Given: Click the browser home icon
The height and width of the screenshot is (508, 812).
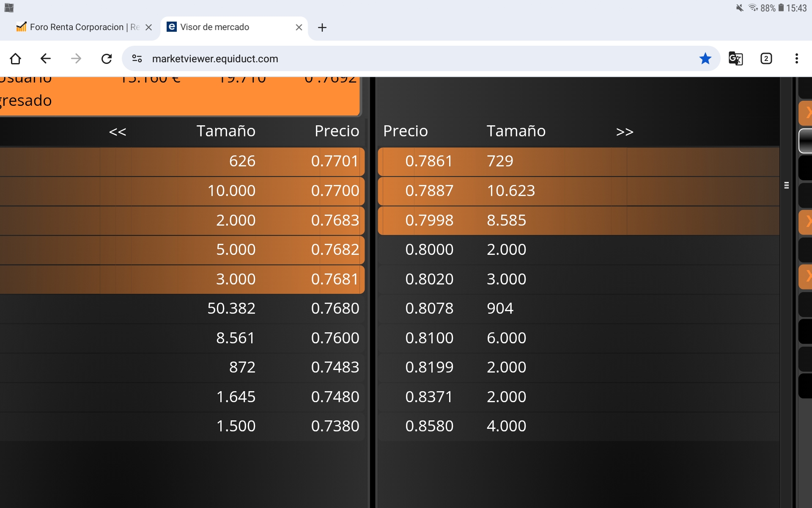Looking at the screenshot, I should [x=16, y=58].
